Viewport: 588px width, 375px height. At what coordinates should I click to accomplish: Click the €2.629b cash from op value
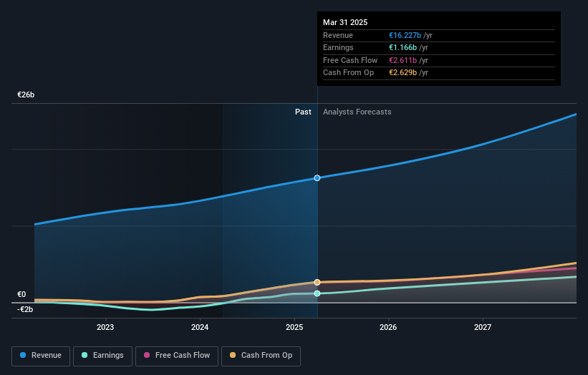pos(403,73)
